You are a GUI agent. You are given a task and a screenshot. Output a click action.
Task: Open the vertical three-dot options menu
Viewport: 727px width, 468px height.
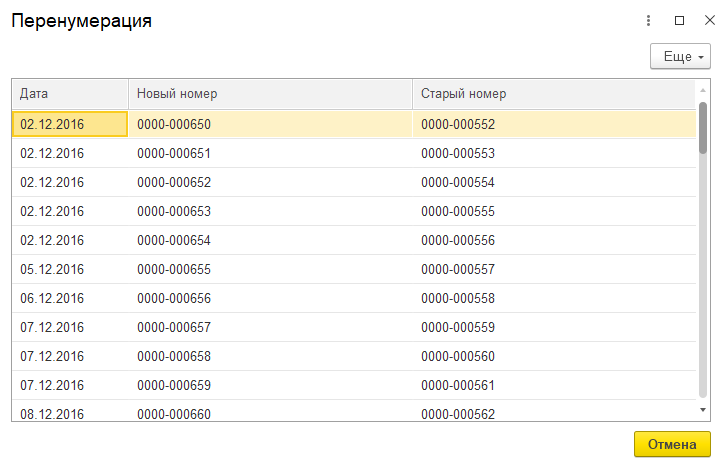(648, 20)
